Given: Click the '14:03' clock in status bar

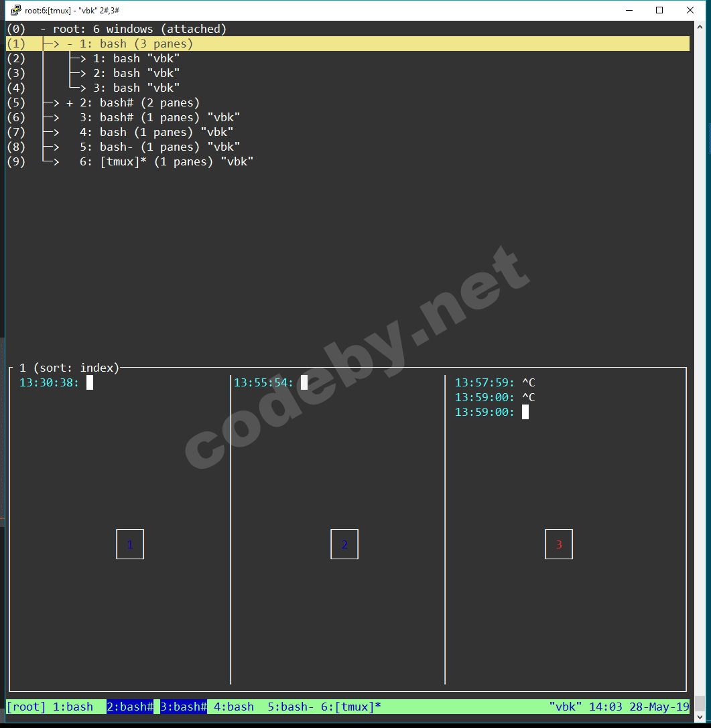Looking at the screenshot, I should click(x=606, y=707).
